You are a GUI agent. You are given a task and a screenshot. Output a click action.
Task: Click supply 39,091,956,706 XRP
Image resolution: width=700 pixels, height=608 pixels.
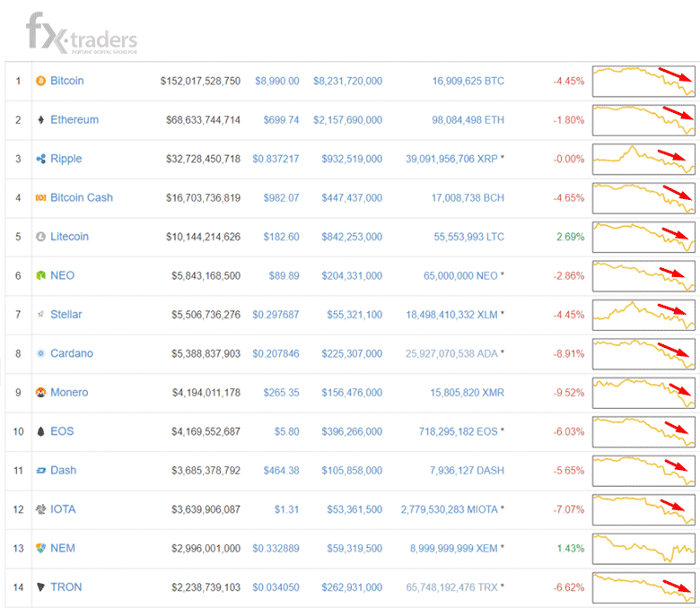[451, 159]
